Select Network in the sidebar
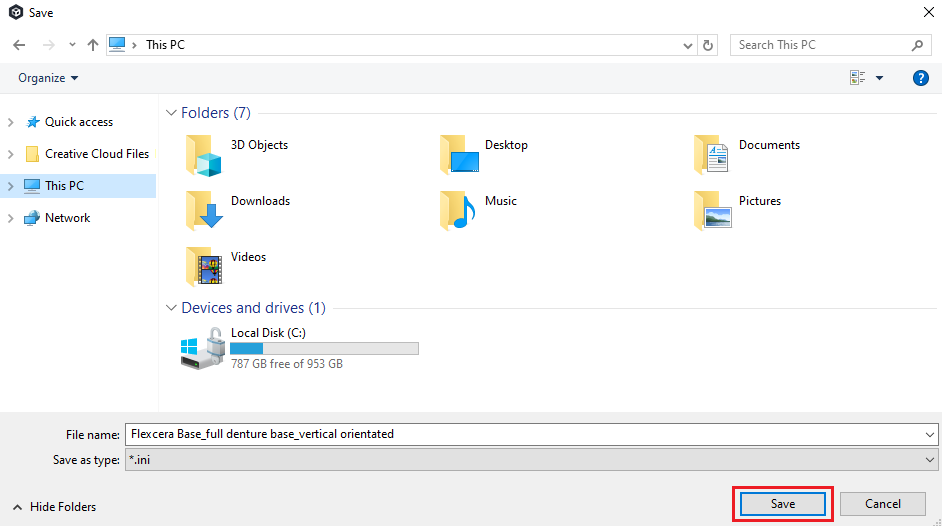 [x=67, y=218]
